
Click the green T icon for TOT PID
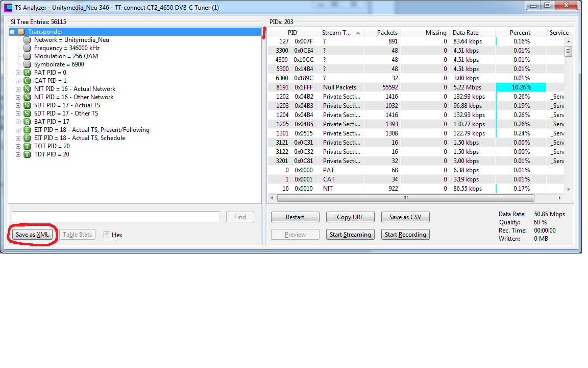[27, 146]
